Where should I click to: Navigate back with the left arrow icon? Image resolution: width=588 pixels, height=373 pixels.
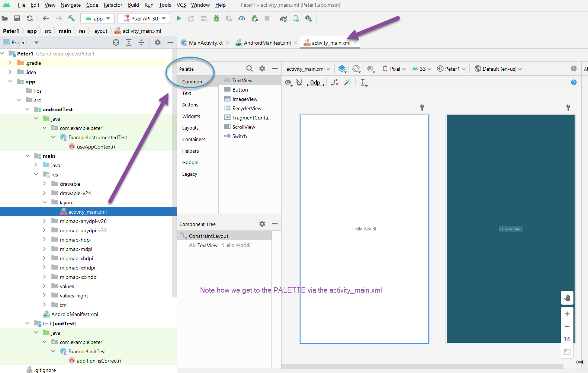point(46,18)
